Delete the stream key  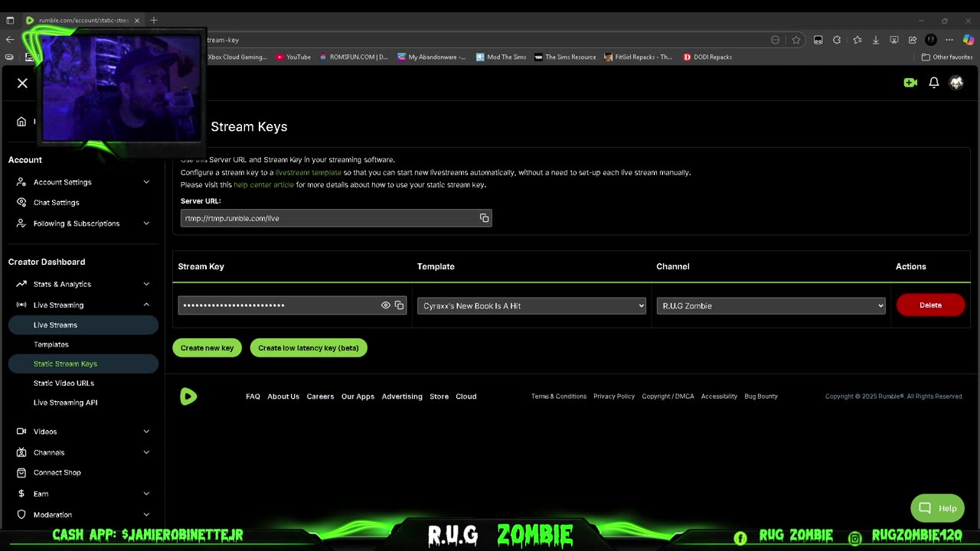pyautogui.click(x=930, y=305)
